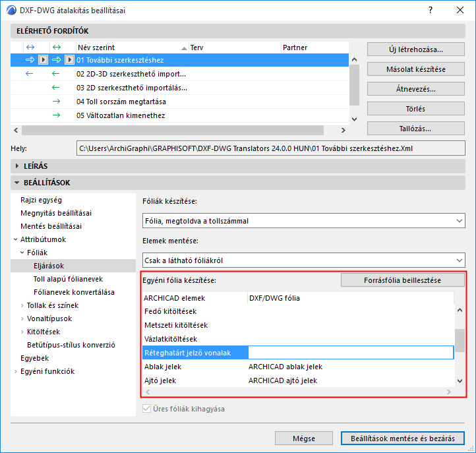Click custom layer list scroll up arrow
This screenshot has width=476, height=453.
460,310
